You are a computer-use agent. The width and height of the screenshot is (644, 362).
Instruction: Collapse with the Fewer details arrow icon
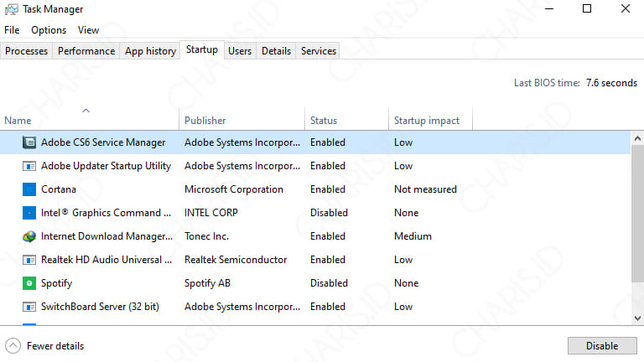click(x=13, y=345)
